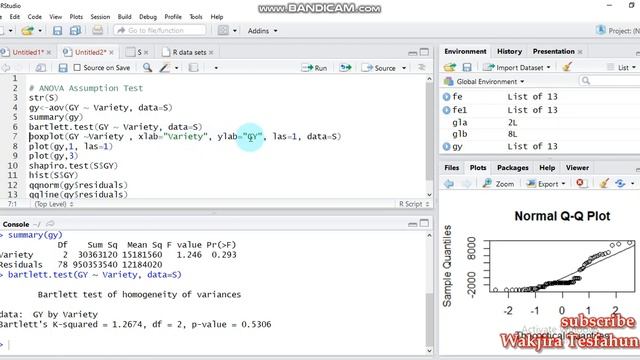Close the Presentation tab

(580, 52)
